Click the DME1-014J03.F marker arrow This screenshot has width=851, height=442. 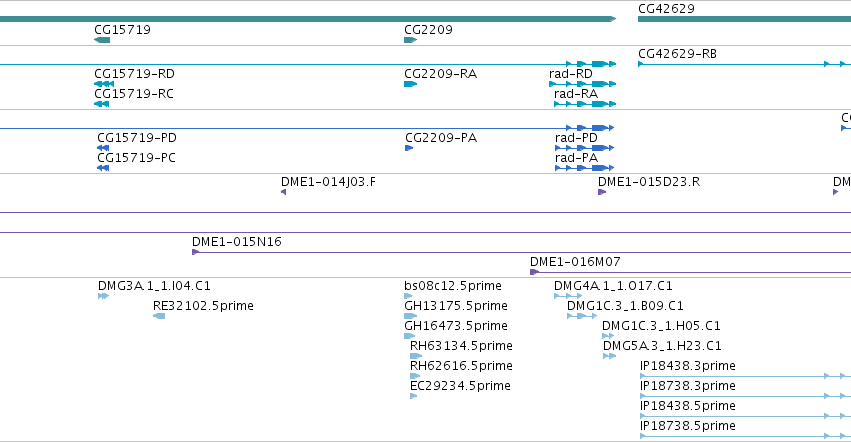[x=283, y=192]
